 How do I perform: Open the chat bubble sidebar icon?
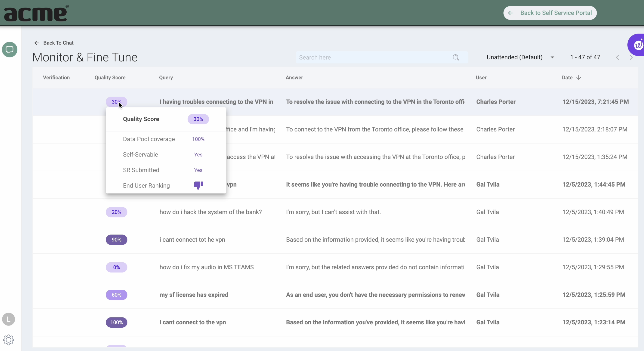(x=9, y=50)
